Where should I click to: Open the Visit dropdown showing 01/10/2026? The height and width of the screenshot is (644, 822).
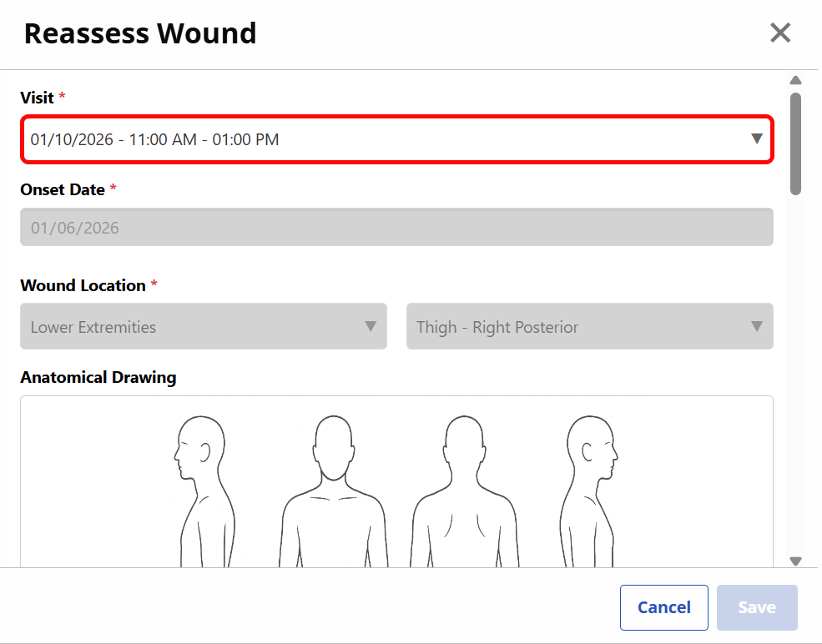click(397, 139)
